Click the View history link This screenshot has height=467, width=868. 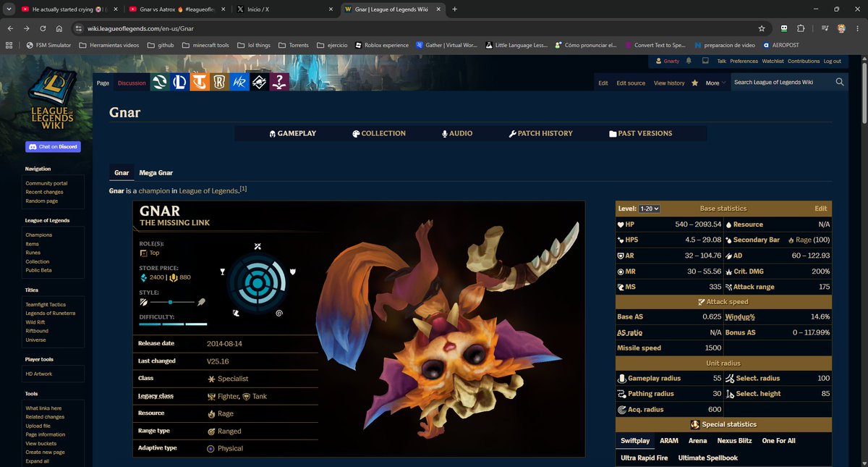(669, 83)
